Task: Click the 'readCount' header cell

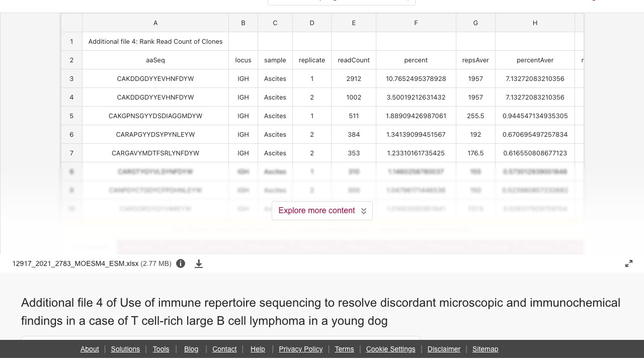Action: (x=354, y=60)
